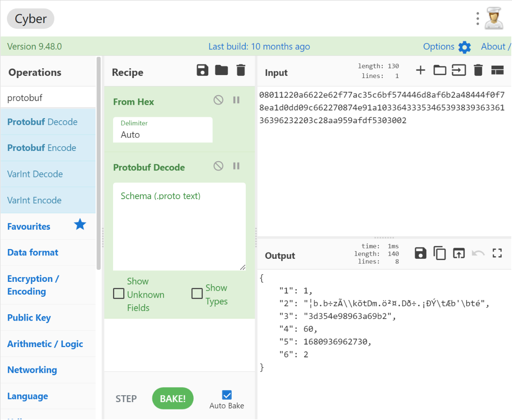Expand the Data format category

pyautogui.click(x=48, y=252)
